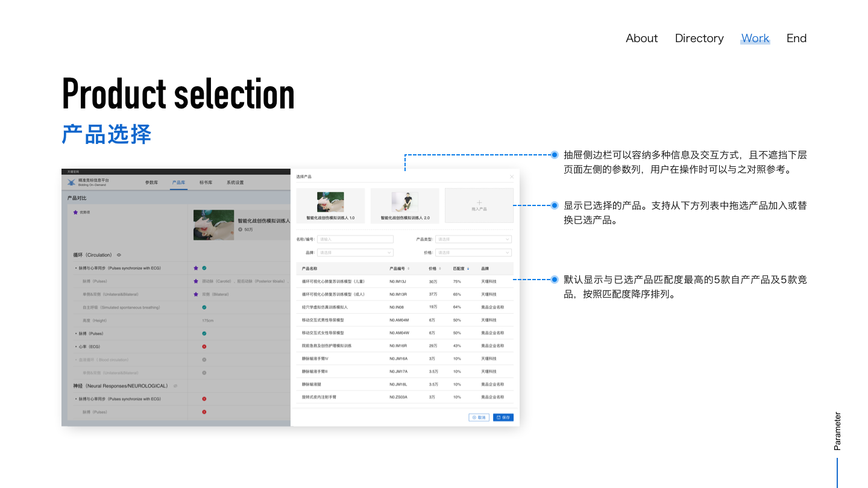Viewport: 868px width, 488px height.
Task: Click the 37万 price cell
Action: click(x=433, y=294)
